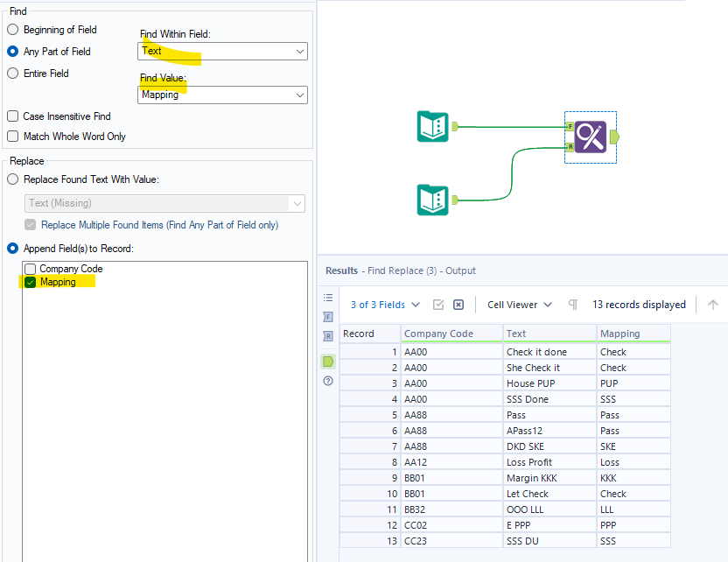This screenshot has width=728, height=562.
Task: Open the F input anchor view in Results
Action: 328,316
